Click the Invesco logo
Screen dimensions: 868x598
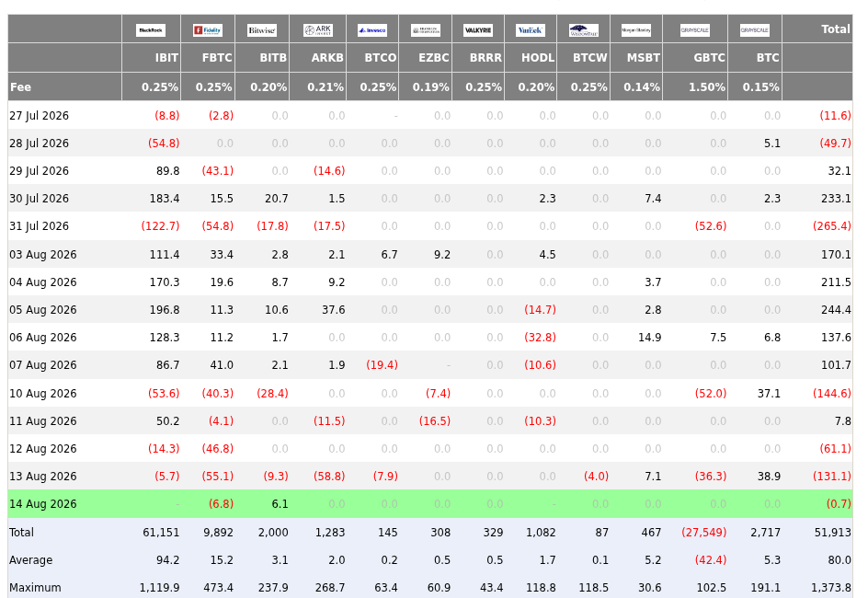tap(372, 29)
